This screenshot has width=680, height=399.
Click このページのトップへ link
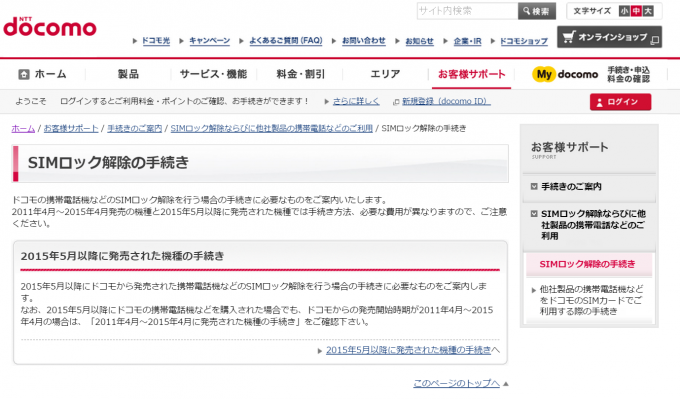pyautogui.click(x=456, y=383)
